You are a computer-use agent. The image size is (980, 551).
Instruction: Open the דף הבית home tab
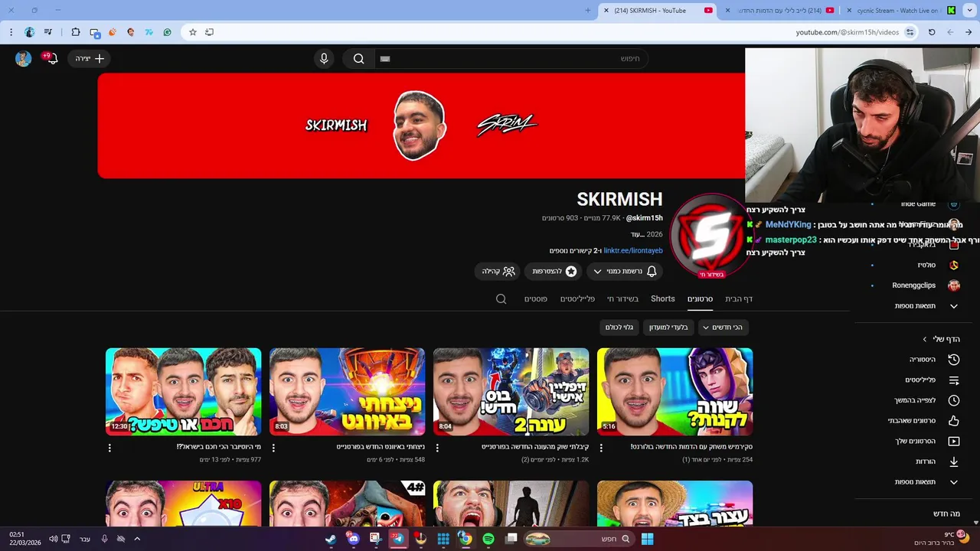(739, 299)
